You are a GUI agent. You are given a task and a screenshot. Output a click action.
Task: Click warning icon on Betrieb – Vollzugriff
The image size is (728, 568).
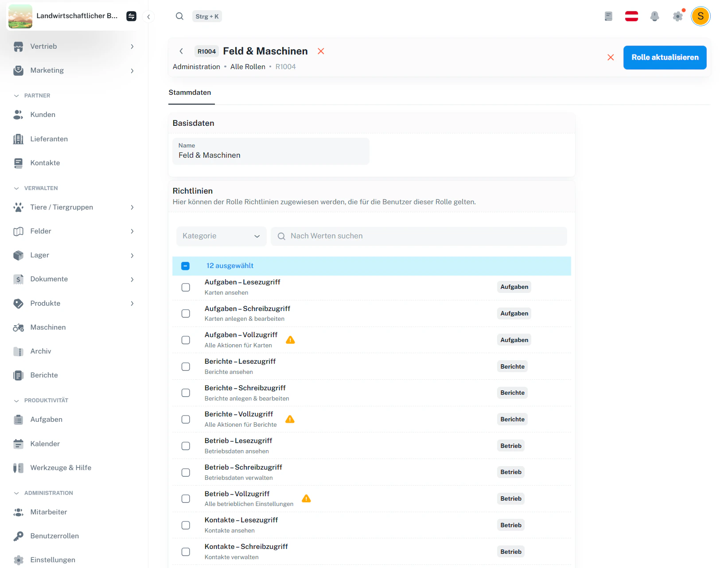(306, 499)
